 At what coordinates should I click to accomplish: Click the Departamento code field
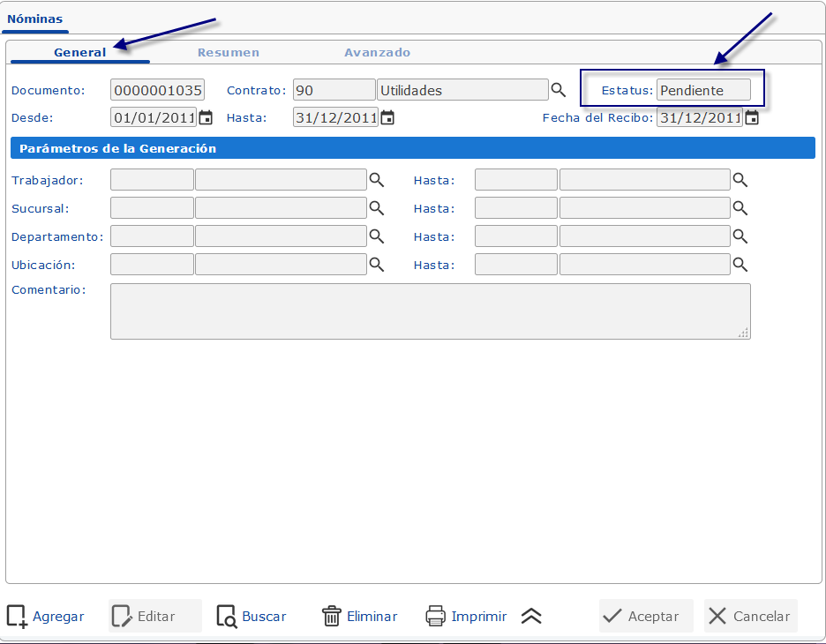[x=152, y=236]
